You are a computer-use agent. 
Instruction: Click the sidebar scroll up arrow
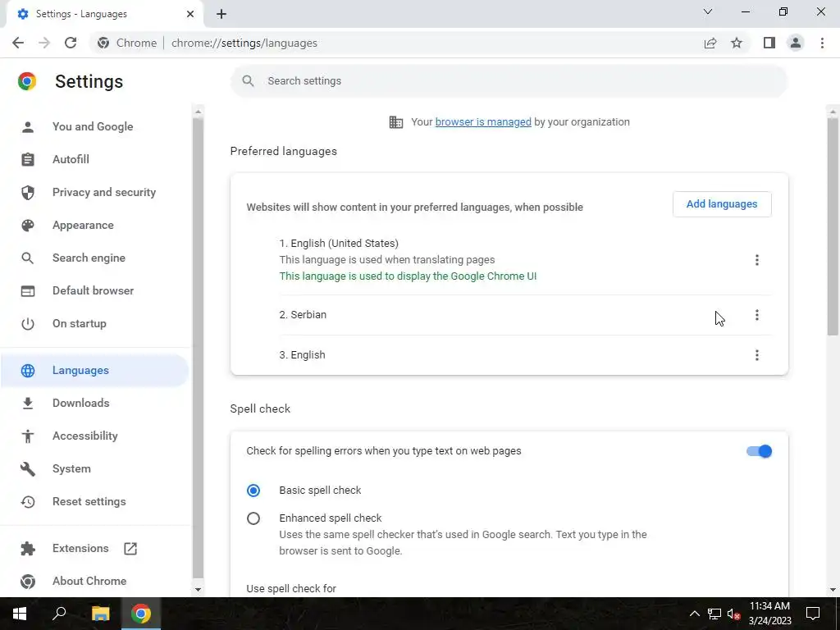click(199, 112)
